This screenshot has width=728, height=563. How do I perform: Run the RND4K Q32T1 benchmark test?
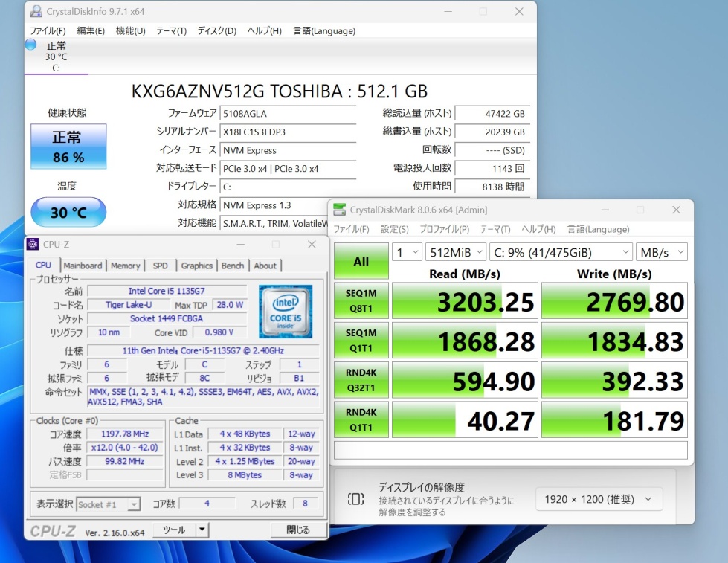coord(361,380)
